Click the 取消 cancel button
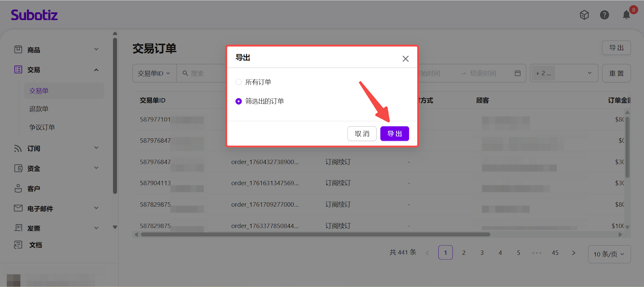 [362, 134]
